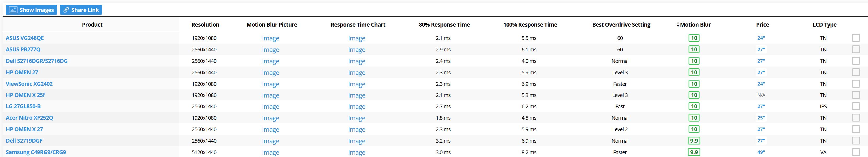Sort table by Resolution column header

pyautogui.click(x=205, y=25)
